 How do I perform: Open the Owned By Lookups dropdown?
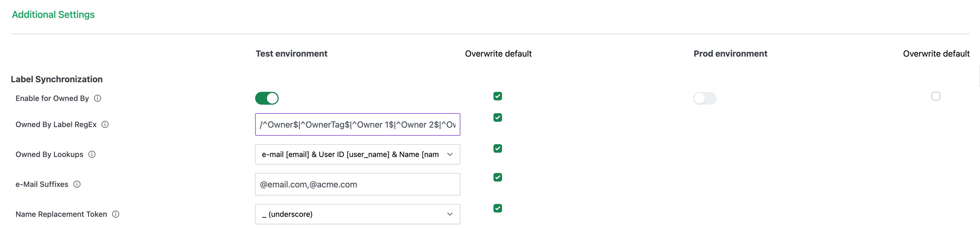(x=357, y=154)
